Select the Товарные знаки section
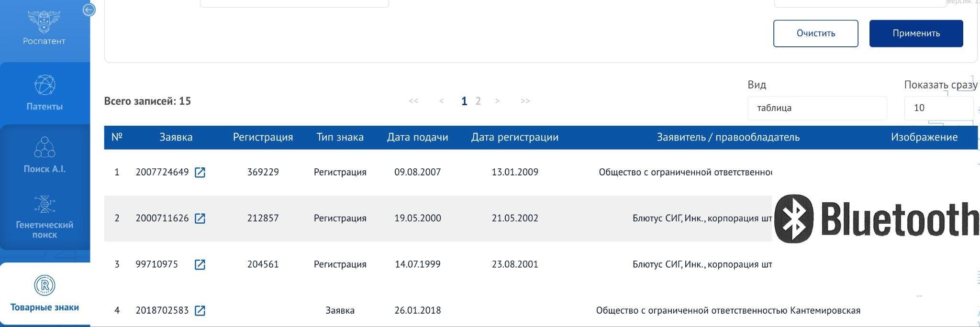The height and width of the screenshot is (327, 980). coord(45,294)
